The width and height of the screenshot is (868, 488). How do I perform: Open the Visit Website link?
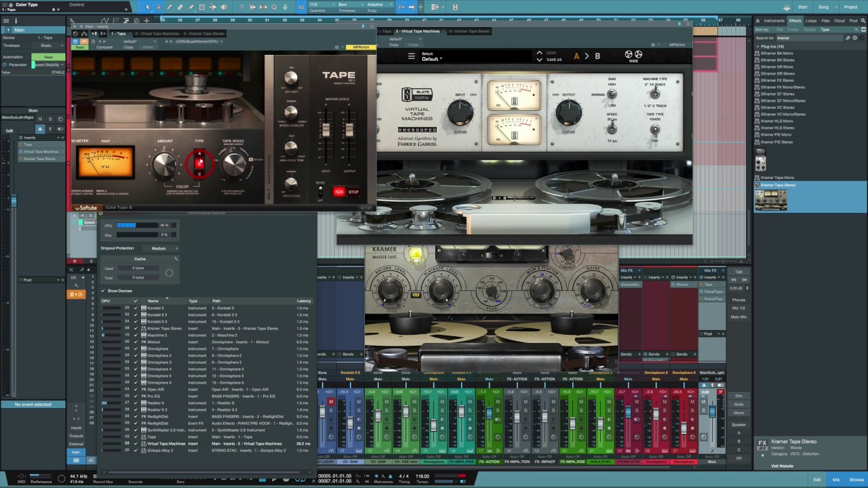(x=782, y=466)
